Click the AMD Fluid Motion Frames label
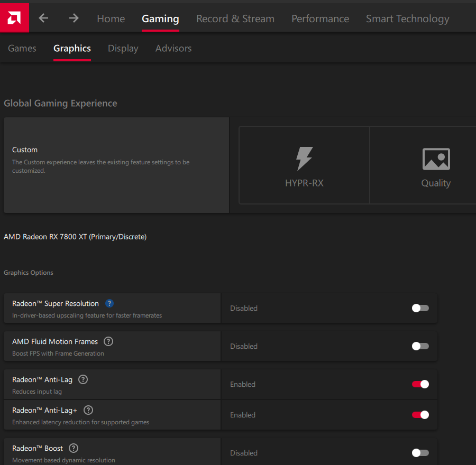This screenshot has height=465, width=476. (x=55, y=341)
